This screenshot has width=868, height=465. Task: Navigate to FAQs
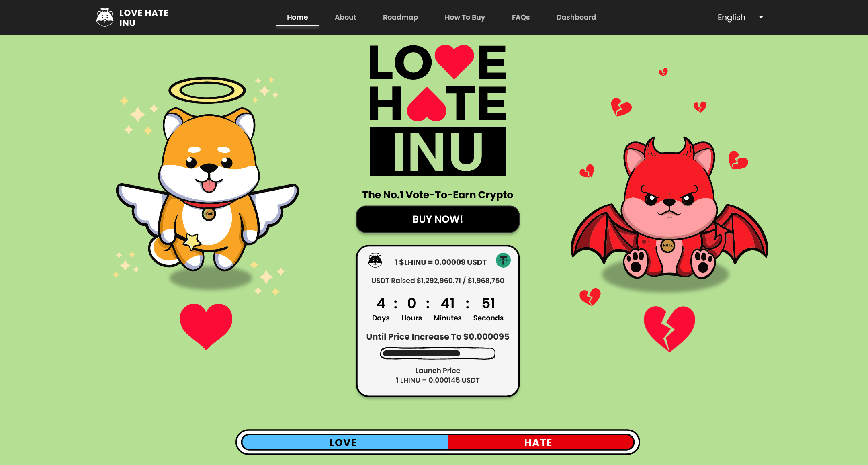pos(520,17)
